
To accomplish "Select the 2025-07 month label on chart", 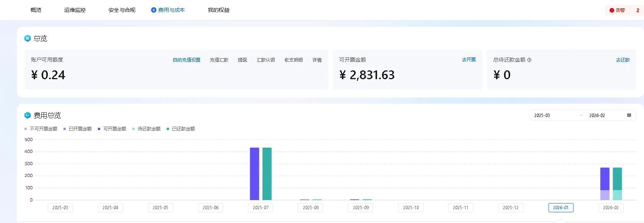I will 260,208.
